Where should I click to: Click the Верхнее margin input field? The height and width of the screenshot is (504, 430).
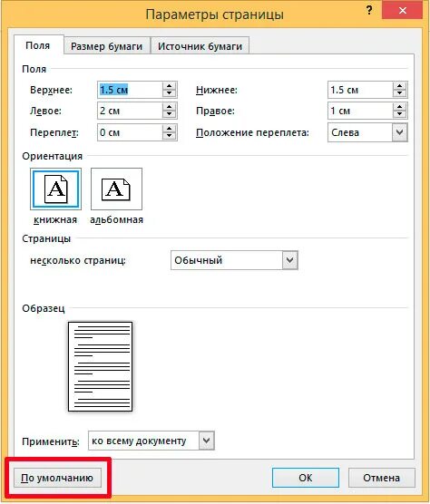pos(130,90)
